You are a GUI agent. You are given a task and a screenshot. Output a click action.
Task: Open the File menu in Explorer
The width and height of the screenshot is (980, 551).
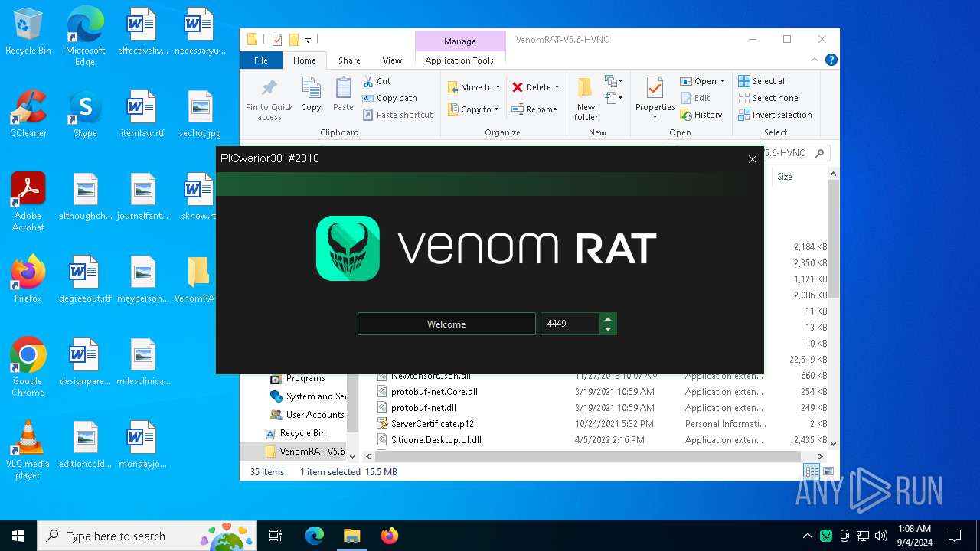(x=261, y=60)
